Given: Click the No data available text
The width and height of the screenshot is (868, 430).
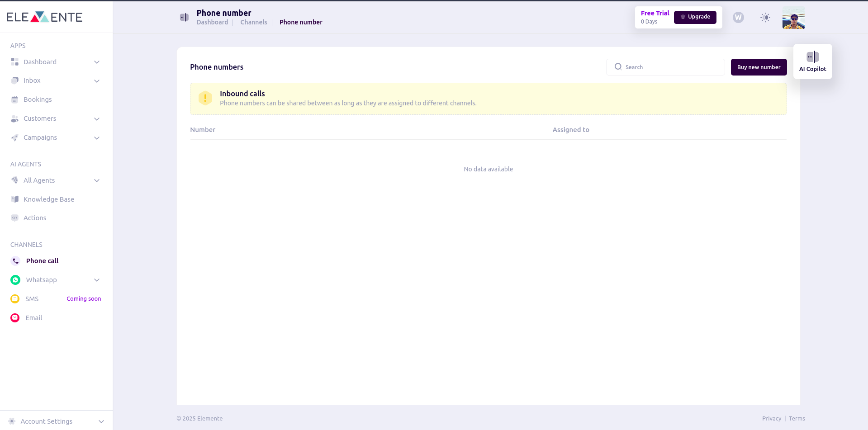Looking at the screenshot, I should coord(489,169).
